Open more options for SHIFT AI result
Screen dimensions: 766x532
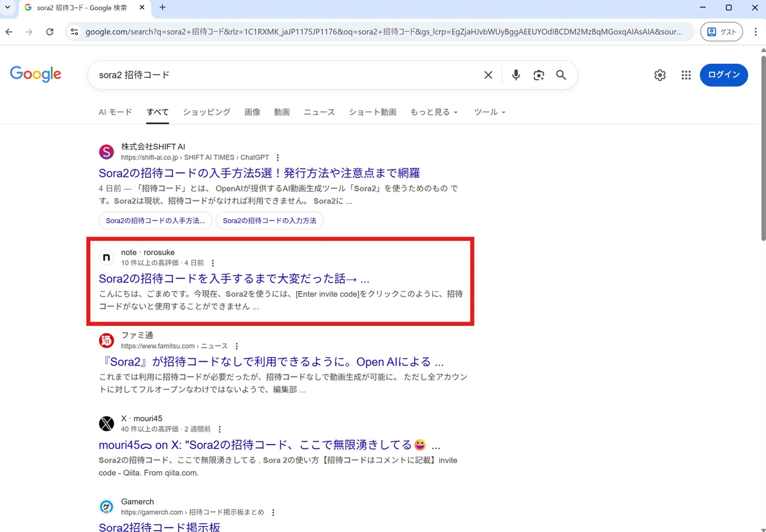tap(278, 158)
